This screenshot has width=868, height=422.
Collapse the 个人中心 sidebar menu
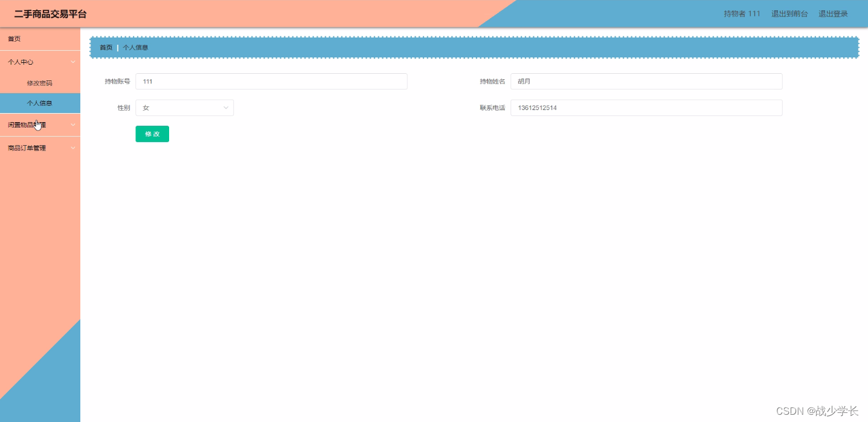(40, 62)
